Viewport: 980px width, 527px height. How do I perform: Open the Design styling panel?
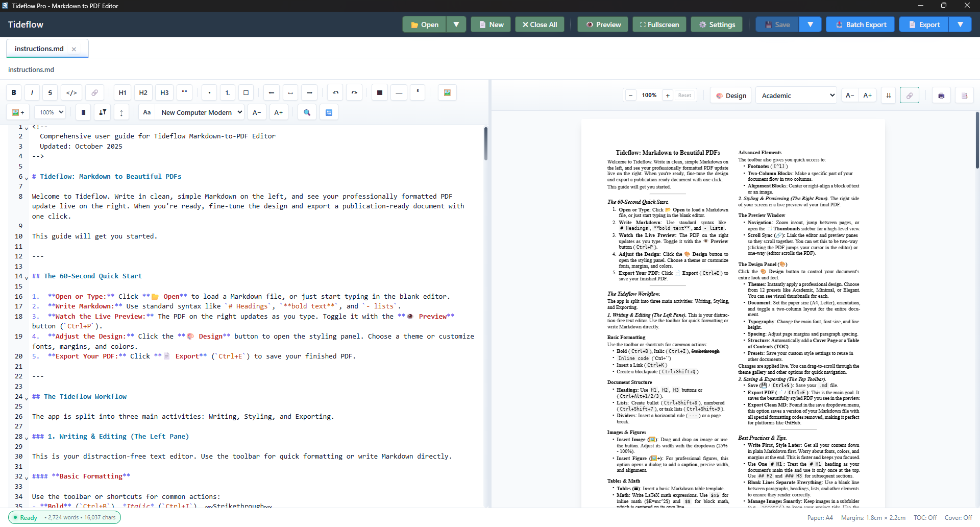(730, 95)
